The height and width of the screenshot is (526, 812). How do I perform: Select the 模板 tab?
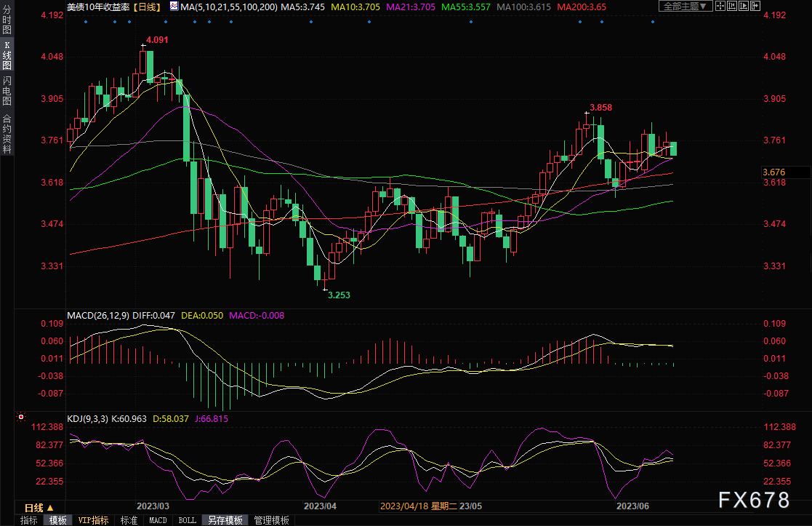pos(58,520)
